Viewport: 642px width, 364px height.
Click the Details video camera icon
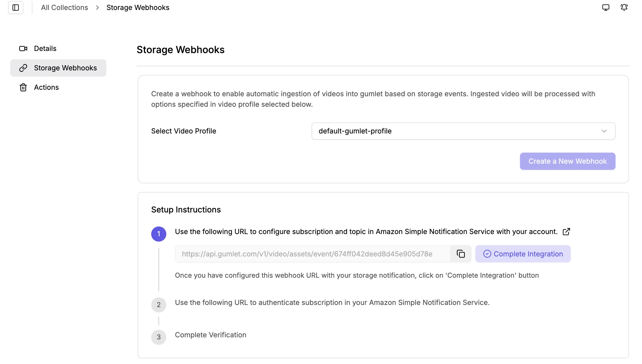pyautogui.click(x=23, y=49)
